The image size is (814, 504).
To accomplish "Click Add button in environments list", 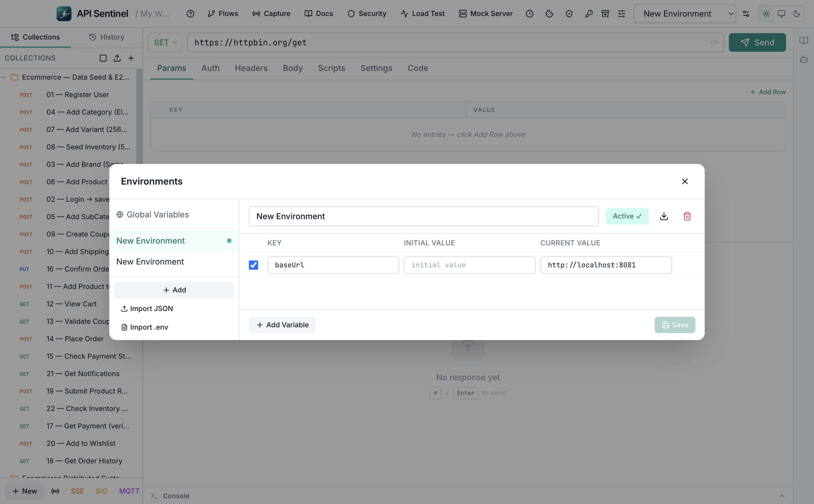I will 174,290.
